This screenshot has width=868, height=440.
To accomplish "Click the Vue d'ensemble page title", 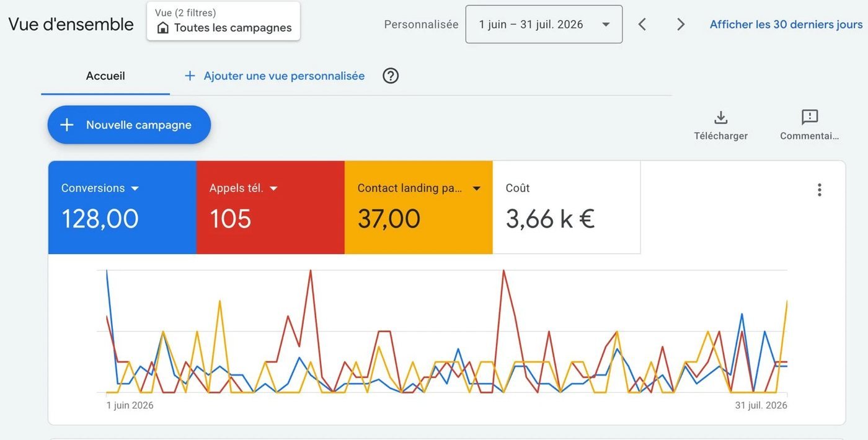I will pyautogui.click(x=71, y=24).
